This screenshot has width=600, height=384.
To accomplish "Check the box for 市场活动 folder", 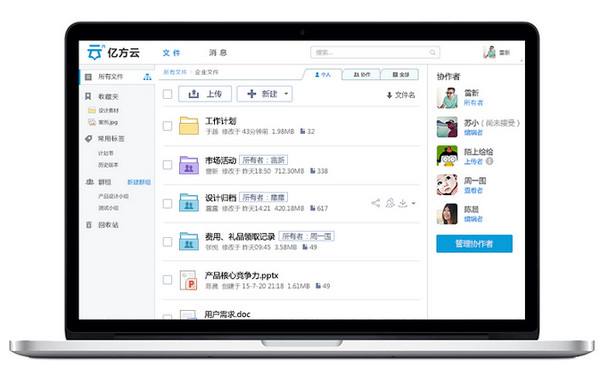I will pyautogui.click(x=168, y=164).
